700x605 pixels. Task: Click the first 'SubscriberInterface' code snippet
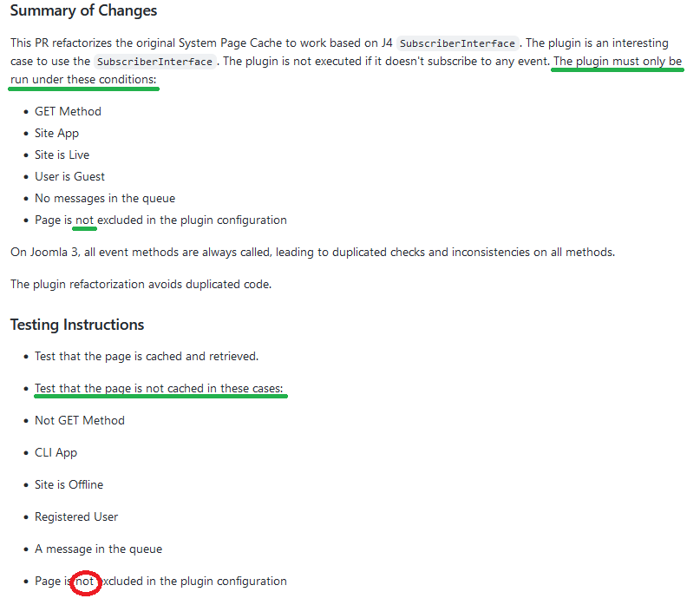pyautogui.click(x=458, y=43)
